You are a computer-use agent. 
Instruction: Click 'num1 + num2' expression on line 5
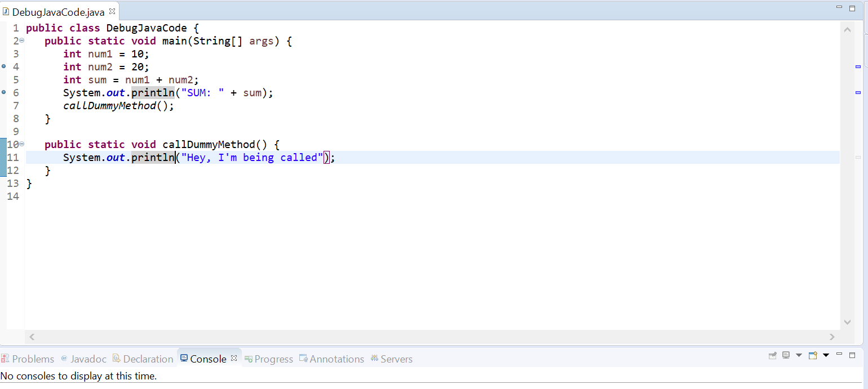point(159,80)
